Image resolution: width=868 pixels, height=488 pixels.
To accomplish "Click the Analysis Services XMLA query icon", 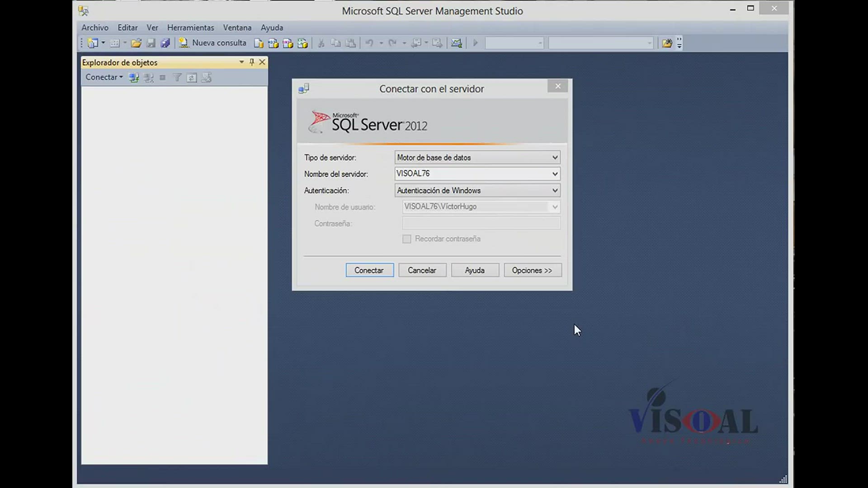I will click(x=302, y=43).
